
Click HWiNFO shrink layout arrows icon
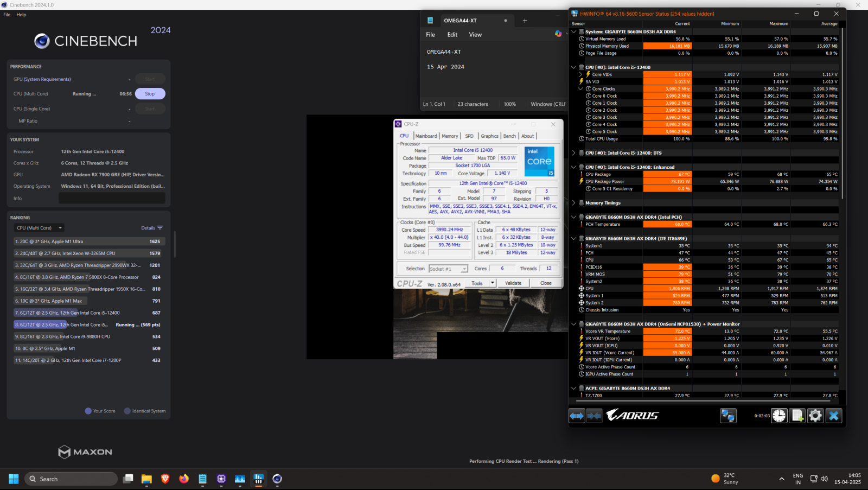point(594,416)
